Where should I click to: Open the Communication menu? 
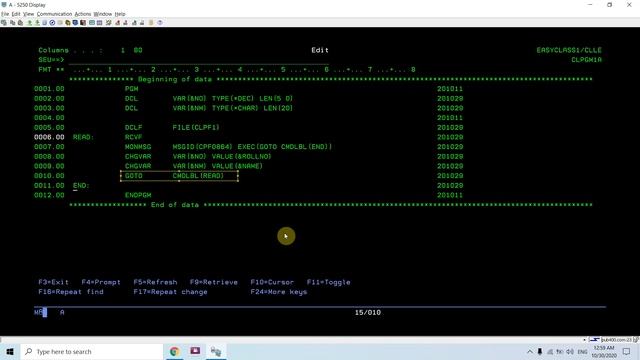(54, 14)
